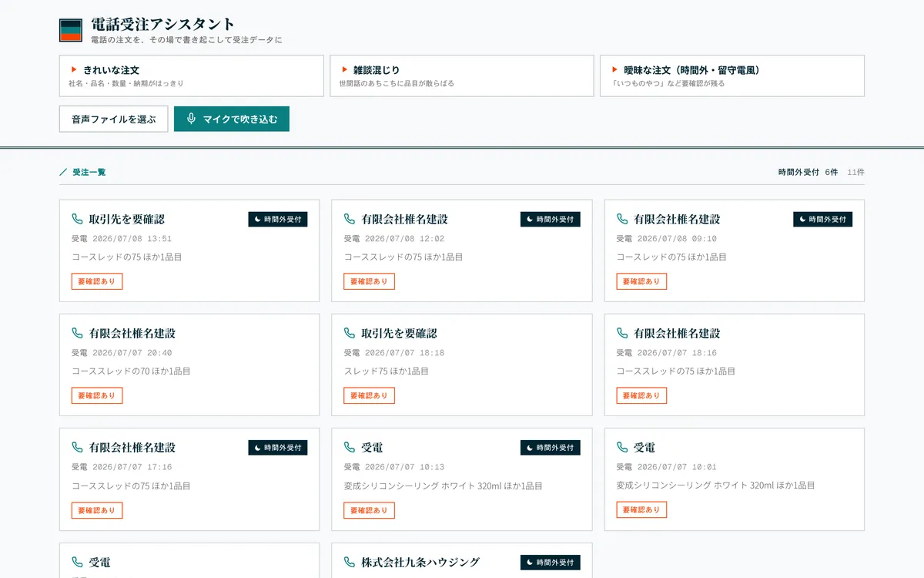Viewport: 924px width, 578px height.
Task: Click the コーススレッドの70 ほか1品目 description
Action: point(131,371)
